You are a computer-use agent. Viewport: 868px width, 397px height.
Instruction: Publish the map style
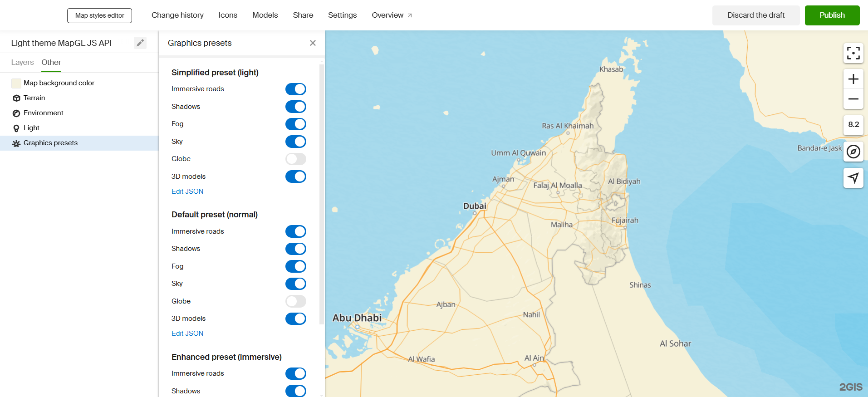click(832, 15)
